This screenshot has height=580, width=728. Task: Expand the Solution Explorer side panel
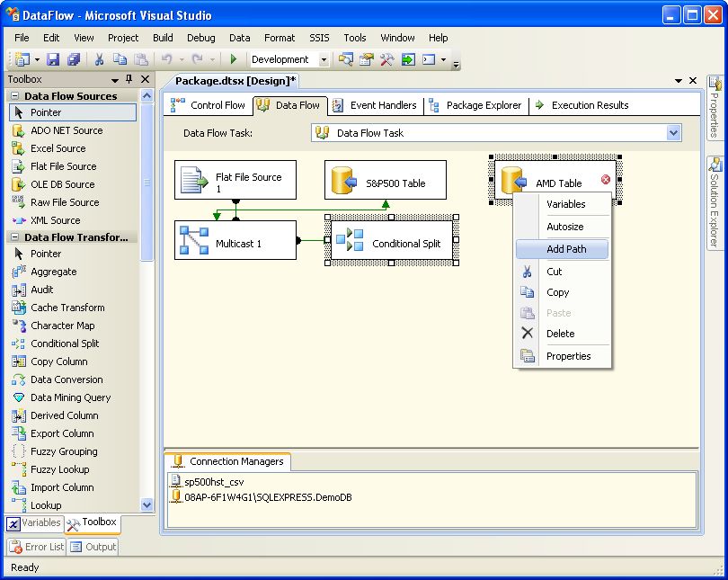pyautogui.click(x=715, y=203)
